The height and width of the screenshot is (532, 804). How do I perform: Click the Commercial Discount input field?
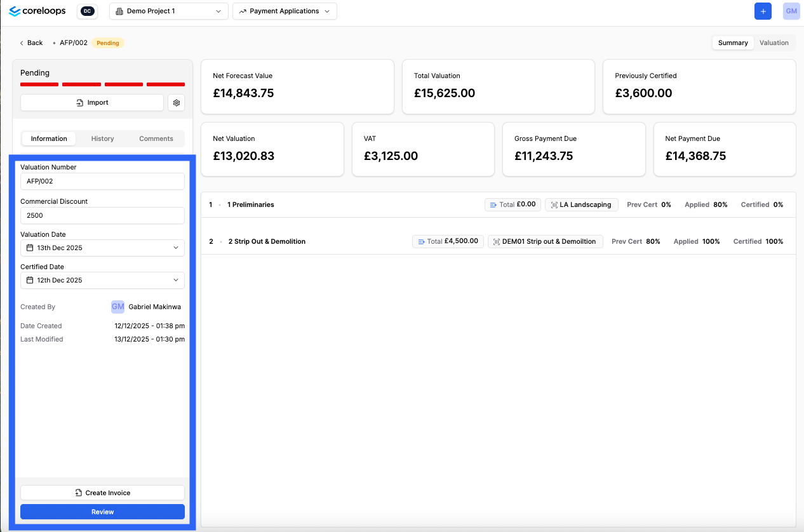pos(102,215)
